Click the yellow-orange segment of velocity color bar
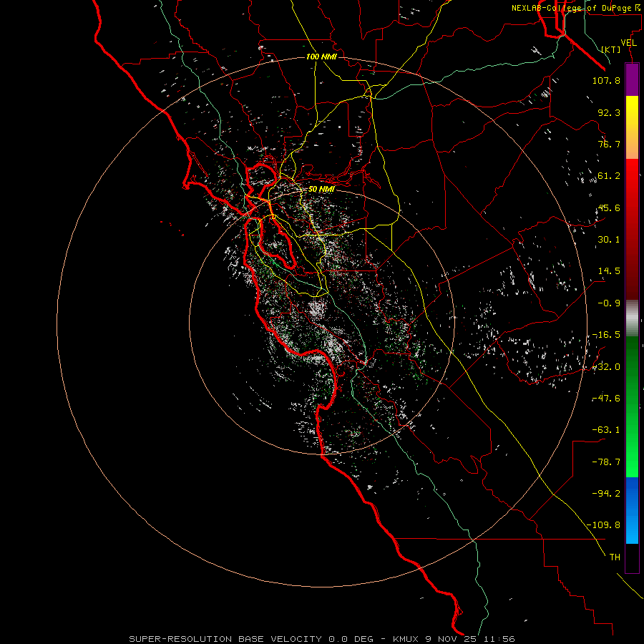The image size is (644, 644). click(x=632, y=127)
